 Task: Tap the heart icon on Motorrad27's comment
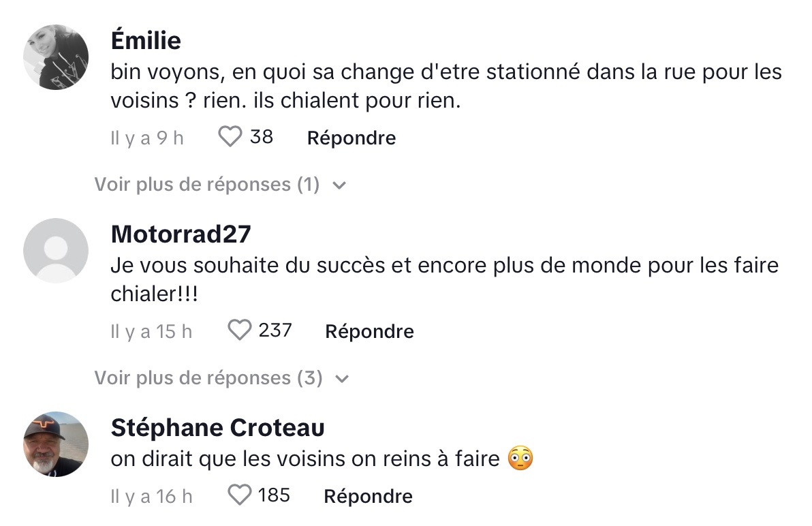[240, 330]
